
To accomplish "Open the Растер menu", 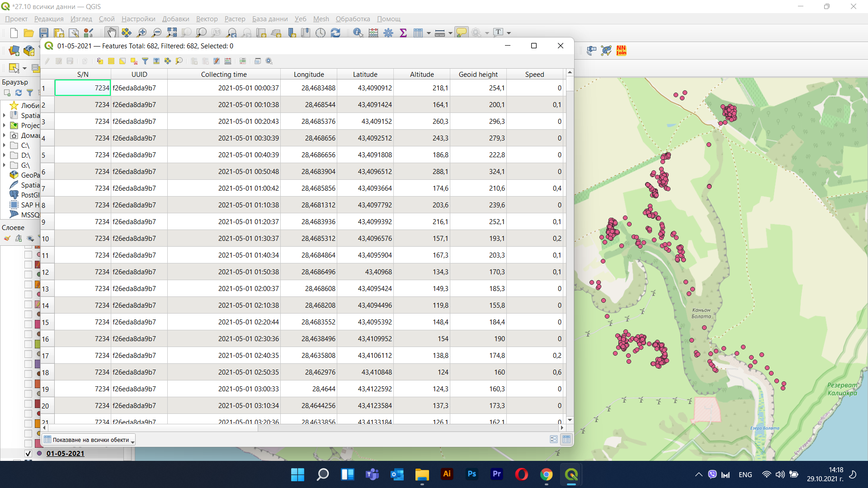I will pos(235,19).
